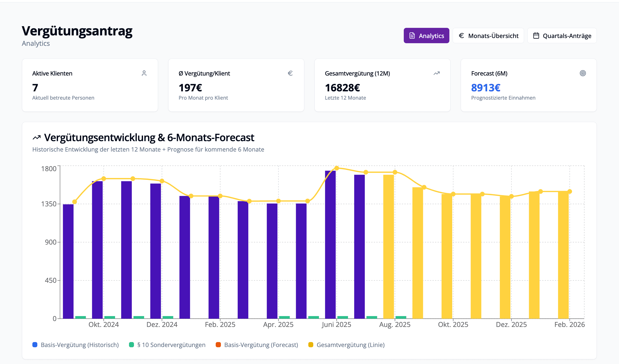Toggle Basis-Vergütung (Historisch) legend entry
Image resolution: width=619 pixels, height=364 pixels.
79,345
